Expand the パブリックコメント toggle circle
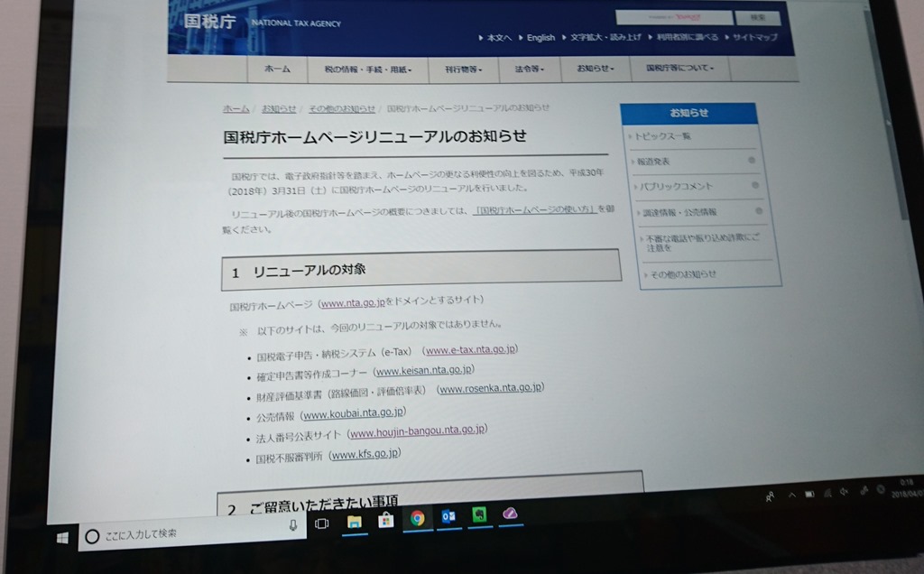Viewport: 924px width, 574px height. click(x=755, y=185)
